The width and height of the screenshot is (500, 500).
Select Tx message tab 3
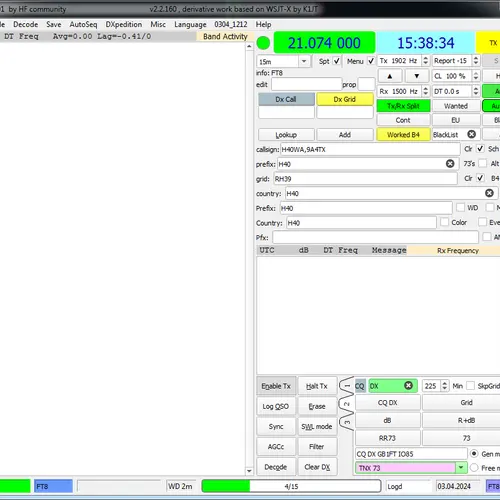[346, 422]
